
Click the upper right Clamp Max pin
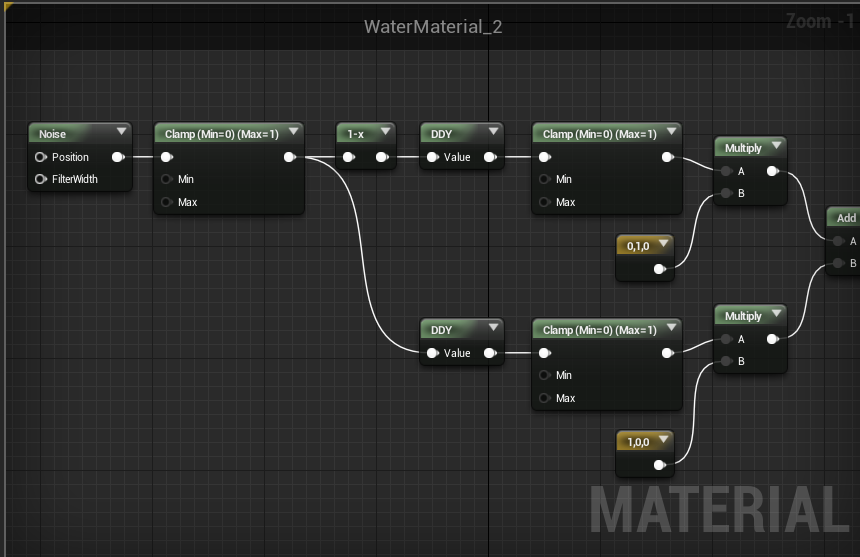(545, 202)
